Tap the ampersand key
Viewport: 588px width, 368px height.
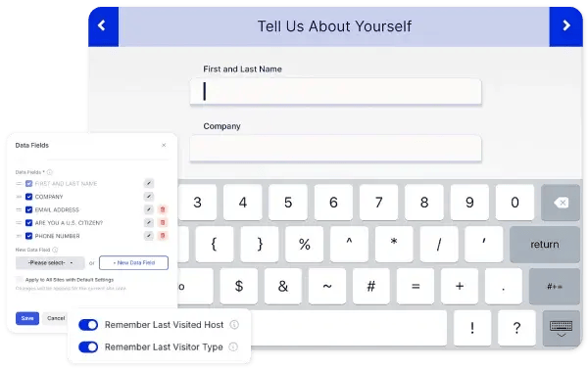coord(283,287)
